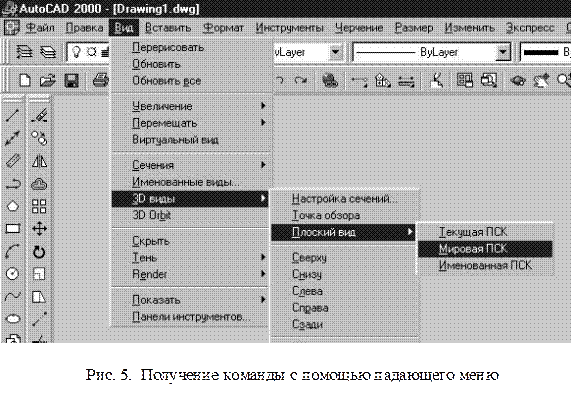Select the Polygon tool
The image size is (582, 412).
[13, 206]
